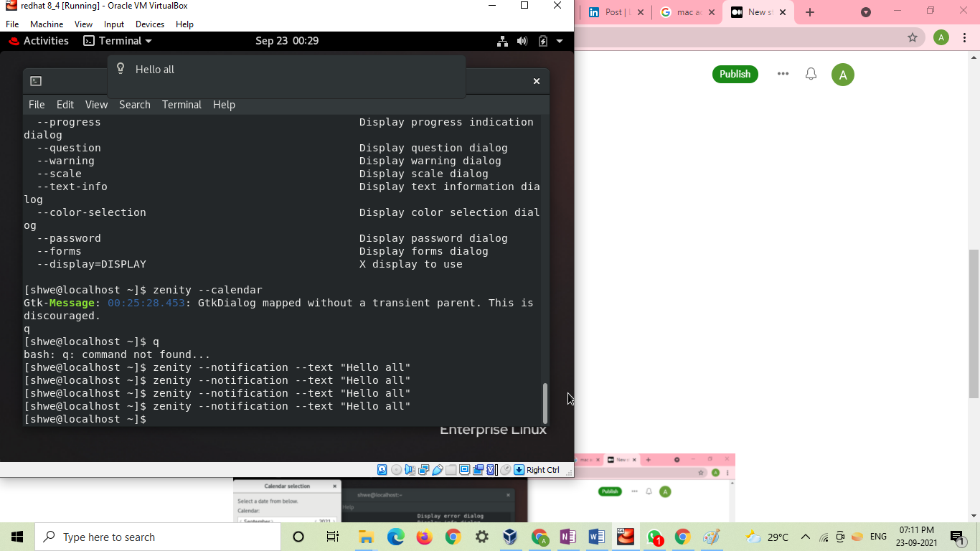Click the green Publish button
The height and width of the screenshot is (551, 980).
[735, 73]
